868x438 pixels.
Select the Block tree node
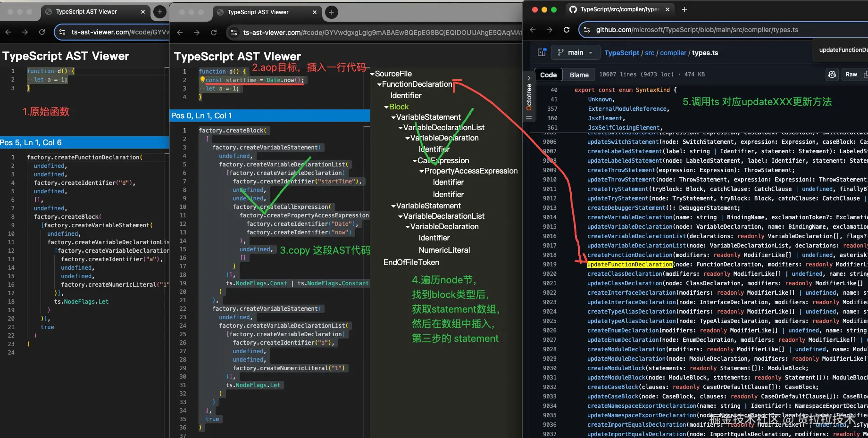(399, 107)
